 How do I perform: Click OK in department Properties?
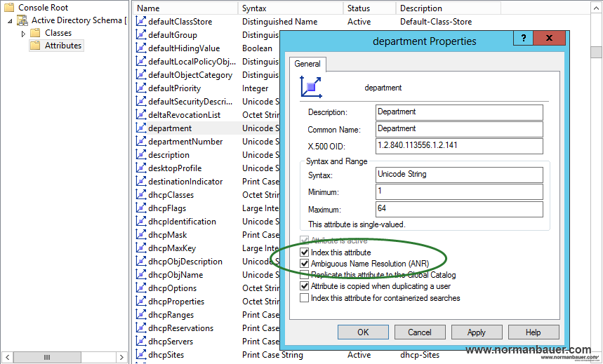click(x=363, y=332)
